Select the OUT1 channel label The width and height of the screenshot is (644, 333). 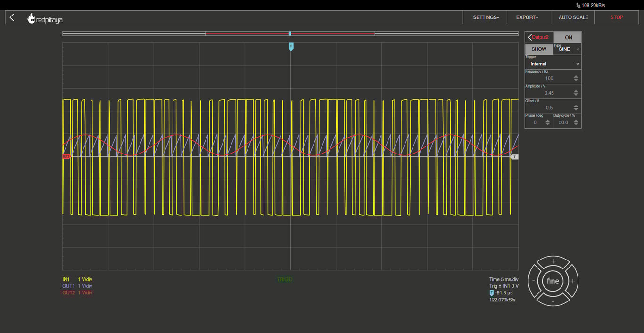(x=68, y=286)
